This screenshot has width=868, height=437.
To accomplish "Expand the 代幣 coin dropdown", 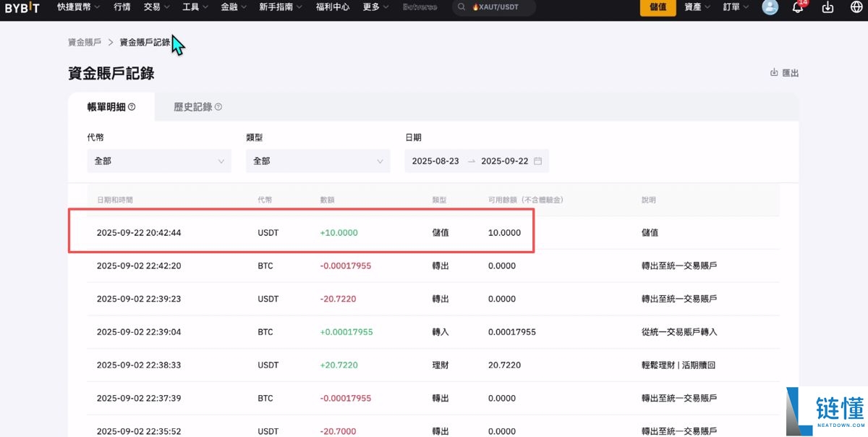I will pos(158,161).
